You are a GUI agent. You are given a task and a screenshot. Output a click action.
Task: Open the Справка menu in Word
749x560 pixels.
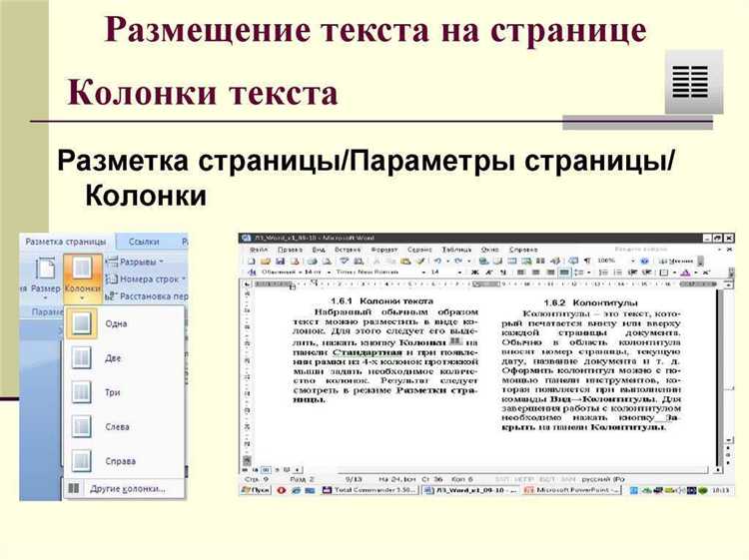pos(523,250)
